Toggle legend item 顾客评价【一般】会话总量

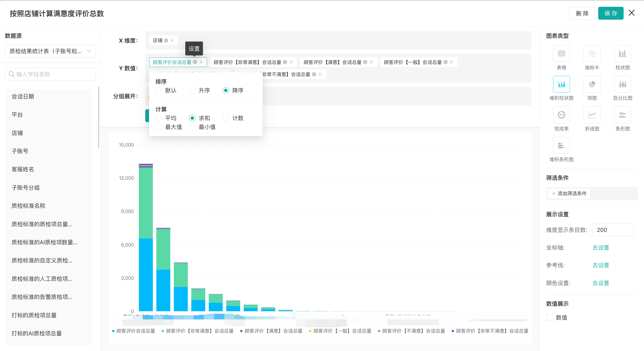[340, 331]
